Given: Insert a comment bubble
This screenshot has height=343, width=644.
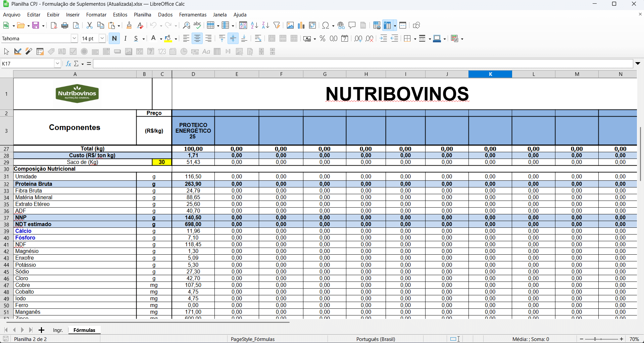Looking at the screenshot, I should pos(352,26).
